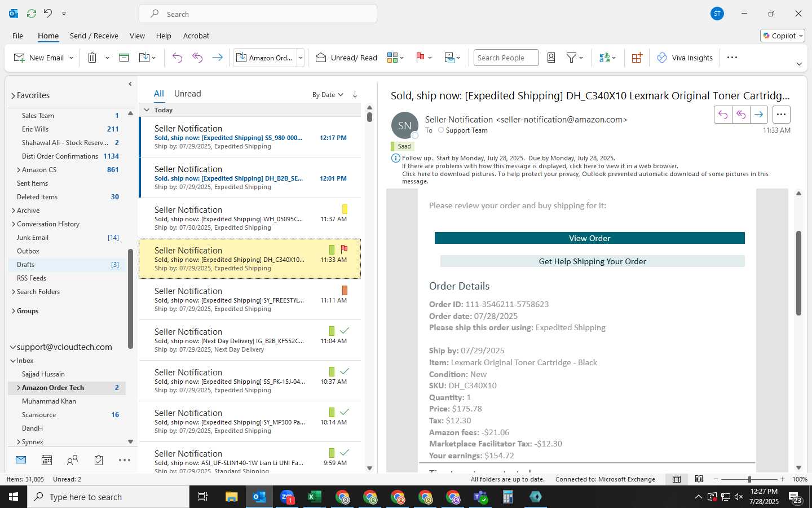Image resolution: width=812 pixels, height=508 pixels.
Task: Switch to Reading view in status bar
Action: pyautogui.click(x=699, y=479)
